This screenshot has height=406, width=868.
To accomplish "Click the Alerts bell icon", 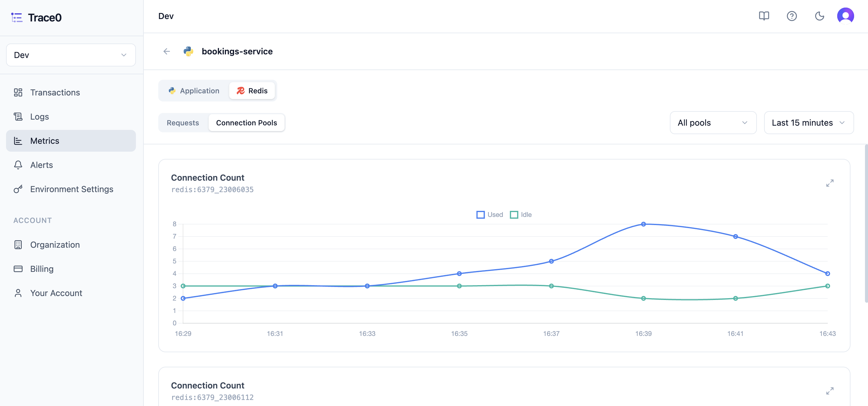I will coord(18,165).
